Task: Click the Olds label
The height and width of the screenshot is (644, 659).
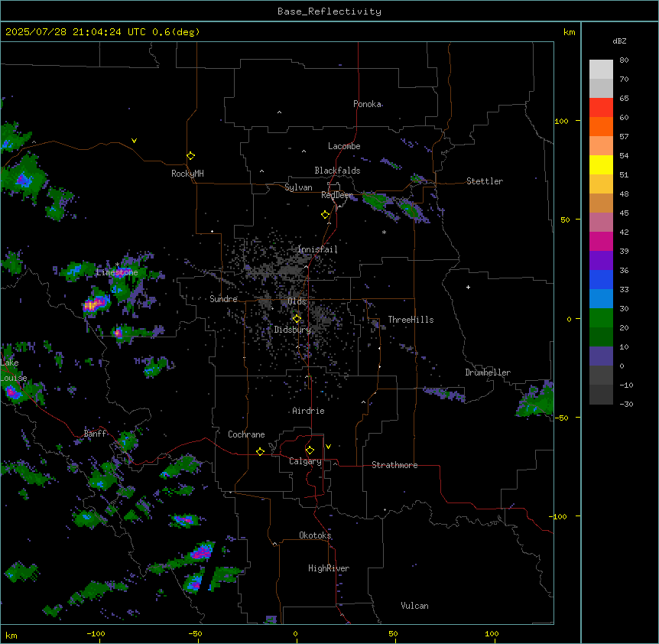Action: pyautogui.click(x=297, y=301)
